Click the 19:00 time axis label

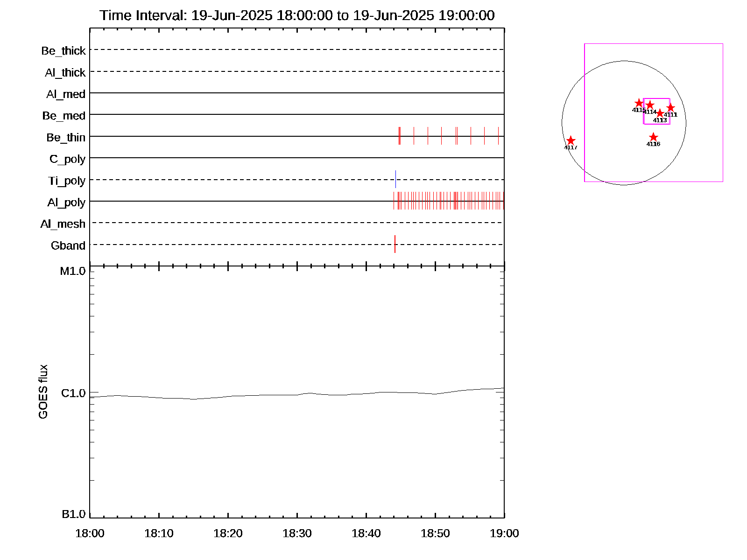point(504,533)
